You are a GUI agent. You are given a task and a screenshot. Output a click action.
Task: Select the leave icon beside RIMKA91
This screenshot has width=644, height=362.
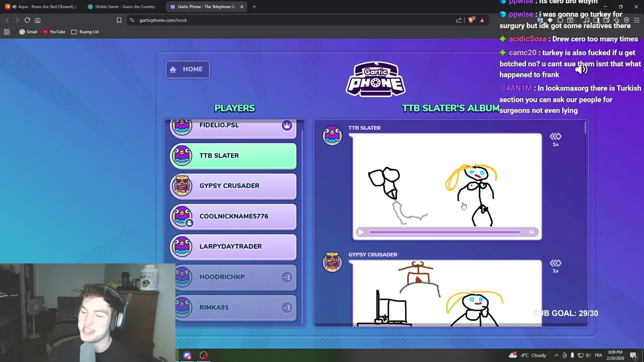point(287,307)
